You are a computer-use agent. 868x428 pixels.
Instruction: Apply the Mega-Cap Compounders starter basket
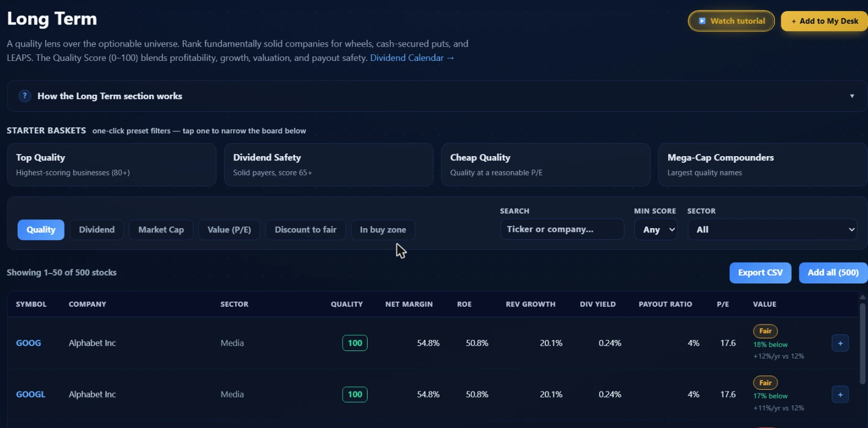763,164
